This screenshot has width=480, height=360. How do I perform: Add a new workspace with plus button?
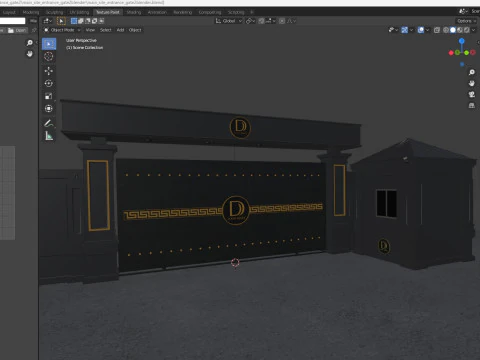[x=252, y=12]
